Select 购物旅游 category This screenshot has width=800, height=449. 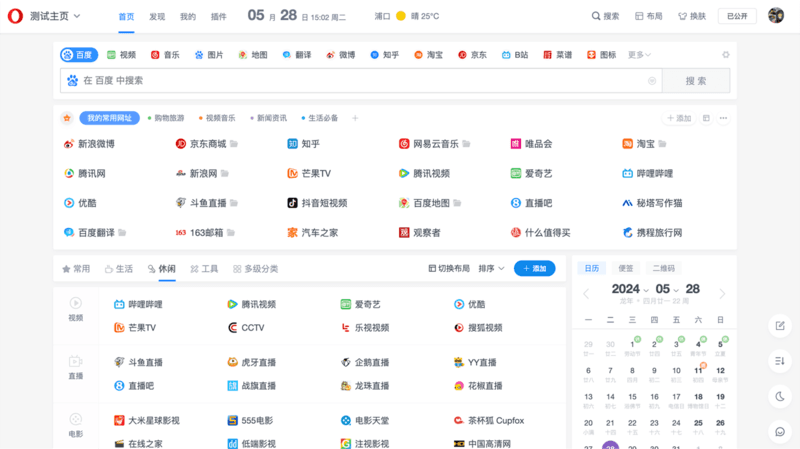click(x=166, y=118)
